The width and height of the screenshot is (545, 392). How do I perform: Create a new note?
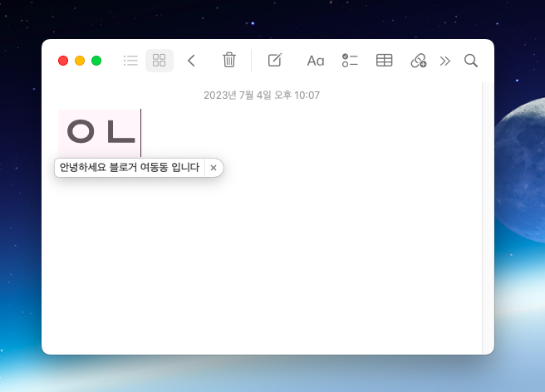point(275,60)
